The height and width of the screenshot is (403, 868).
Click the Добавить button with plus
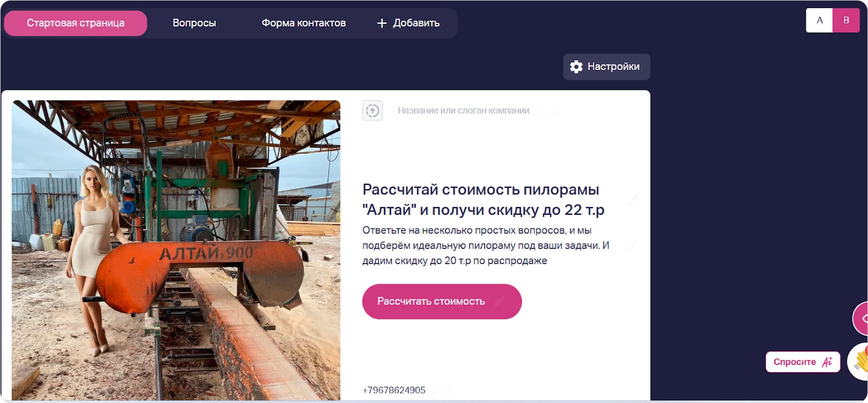click(x=409, y=23)
